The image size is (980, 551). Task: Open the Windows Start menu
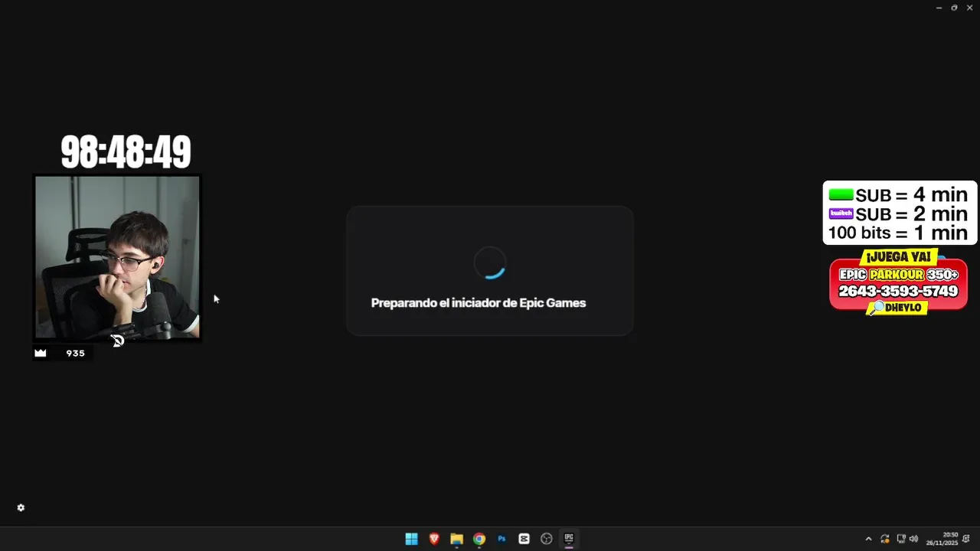[411, 539]
